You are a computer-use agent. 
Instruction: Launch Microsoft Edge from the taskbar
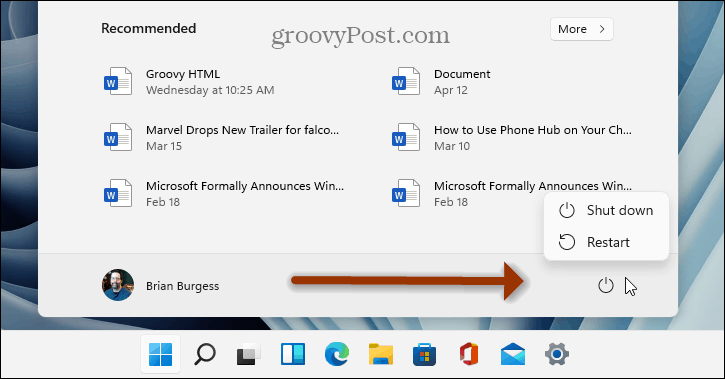tap(337, 355)
